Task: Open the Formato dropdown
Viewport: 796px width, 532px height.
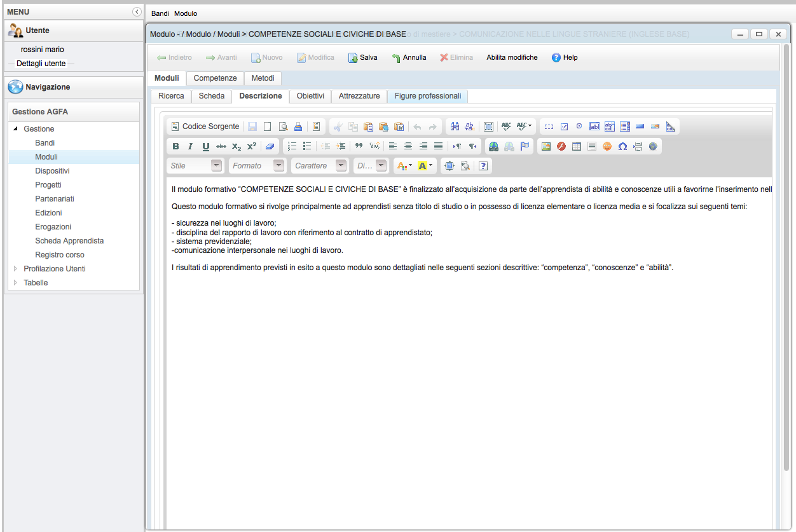Action: pos(278,166)
